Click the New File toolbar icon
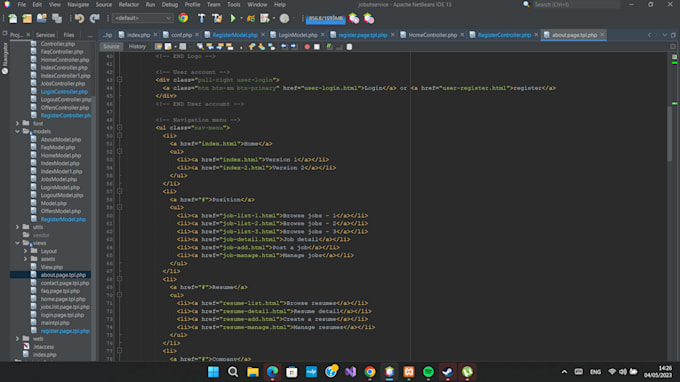This screenshot has width=680, height=382. [x=13, y=18]
